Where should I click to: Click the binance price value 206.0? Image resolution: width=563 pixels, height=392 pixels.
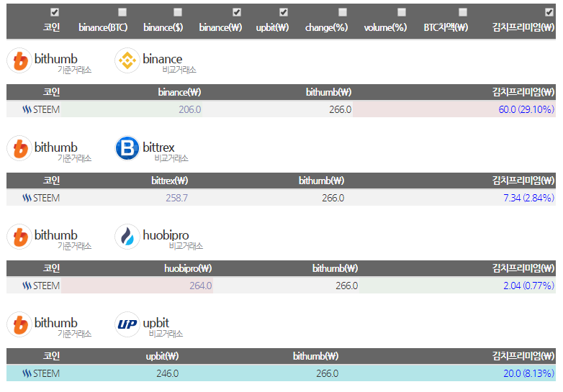click(190, 109)
